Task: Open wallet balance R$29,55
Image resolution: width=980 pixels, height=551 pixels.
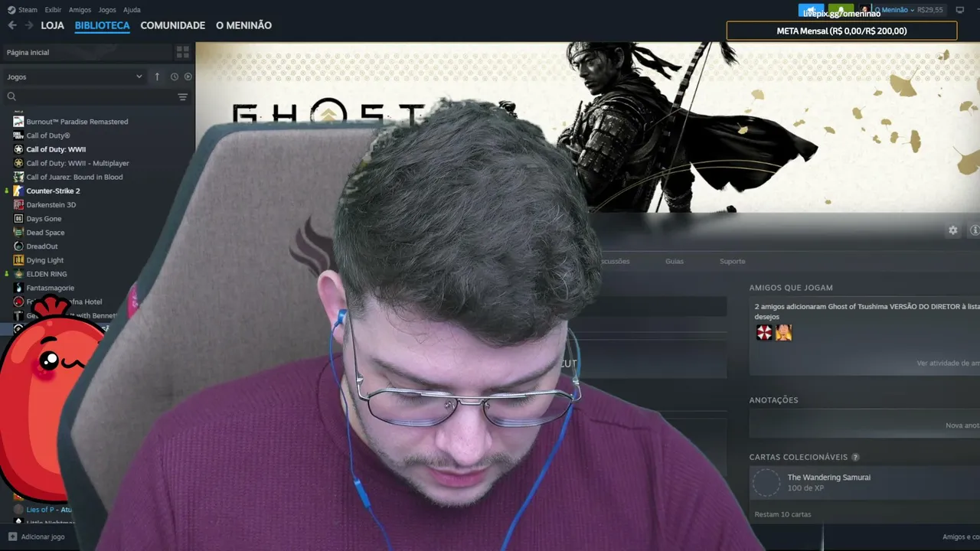Action: click(929, 10)
